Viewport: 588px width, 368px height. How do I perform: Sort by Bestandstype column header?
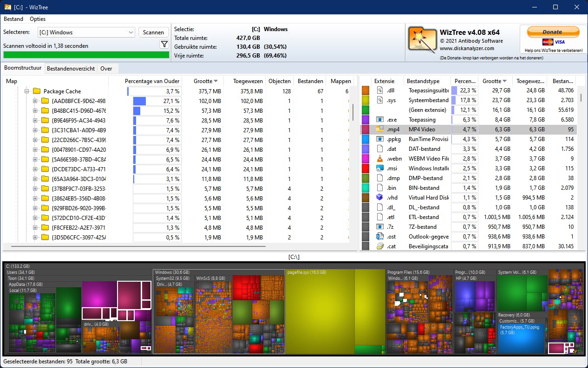(x=426, y=81)
